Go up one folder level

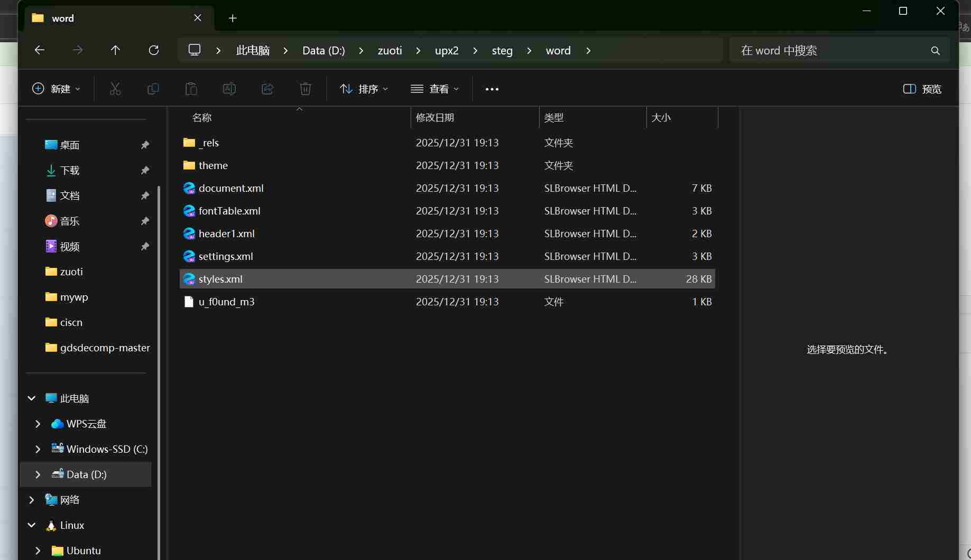click(115, 50)
